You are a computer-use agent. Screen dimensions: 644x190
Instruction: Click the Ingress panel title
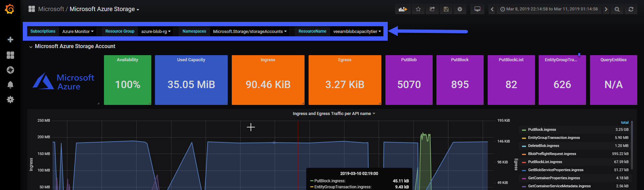click(x=268, y=60)
